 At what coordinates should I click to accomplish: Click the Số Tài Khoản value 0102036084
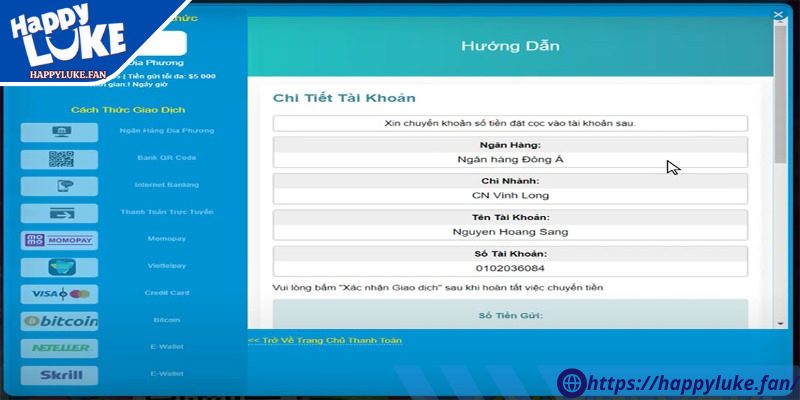[509, 268]
